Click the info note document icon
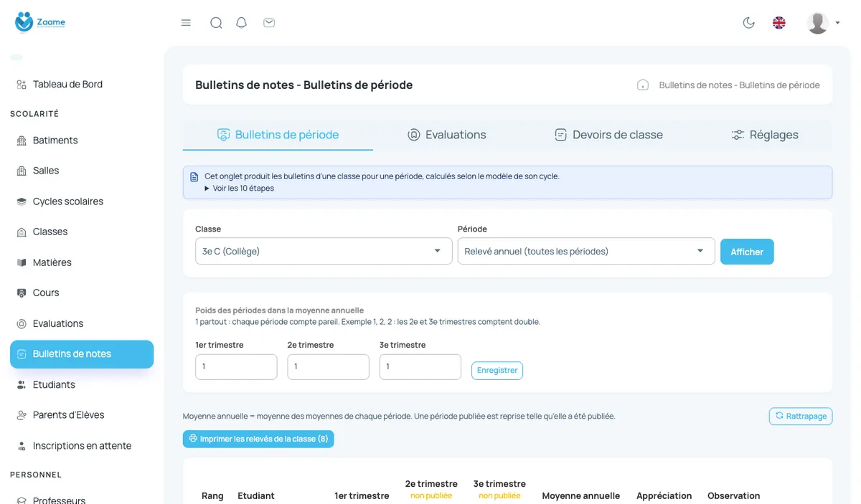 (194, 176)
